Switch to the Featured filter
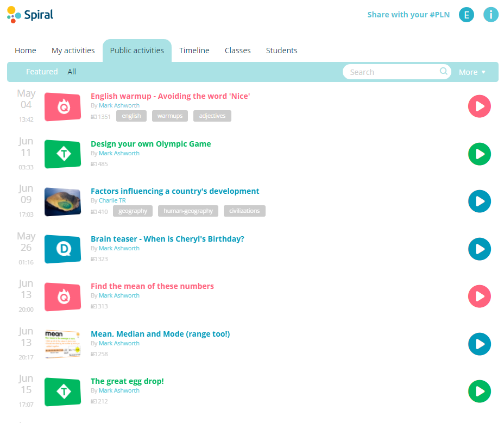The image size is (504, 423). point(42,72)
